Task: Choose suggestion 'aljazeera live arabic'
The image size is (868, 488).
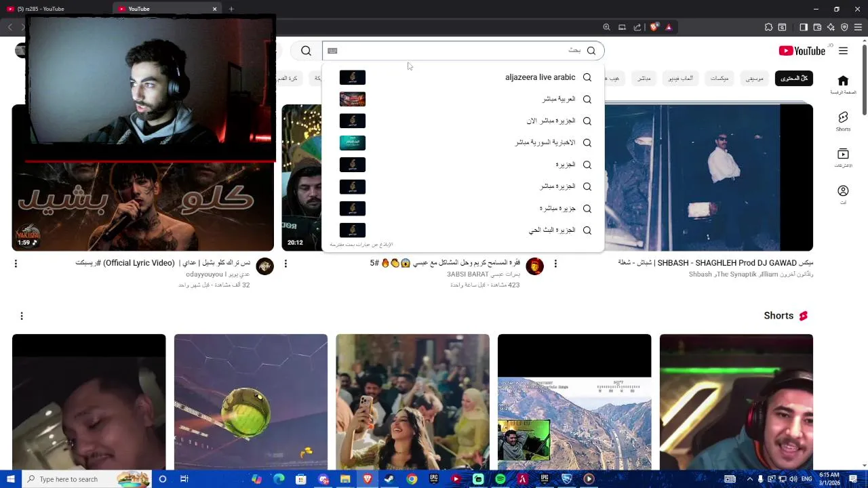Action: point(462,77)
